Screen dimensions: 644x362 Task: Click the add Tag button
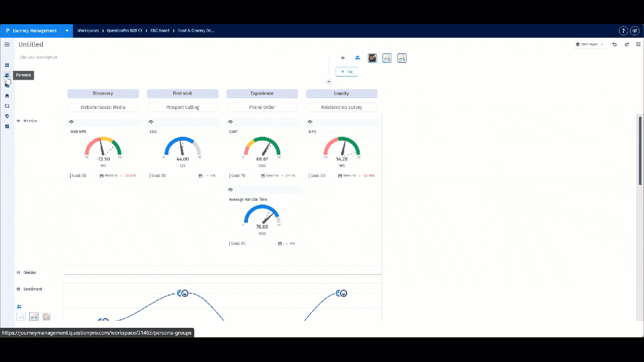click(347, 72)
